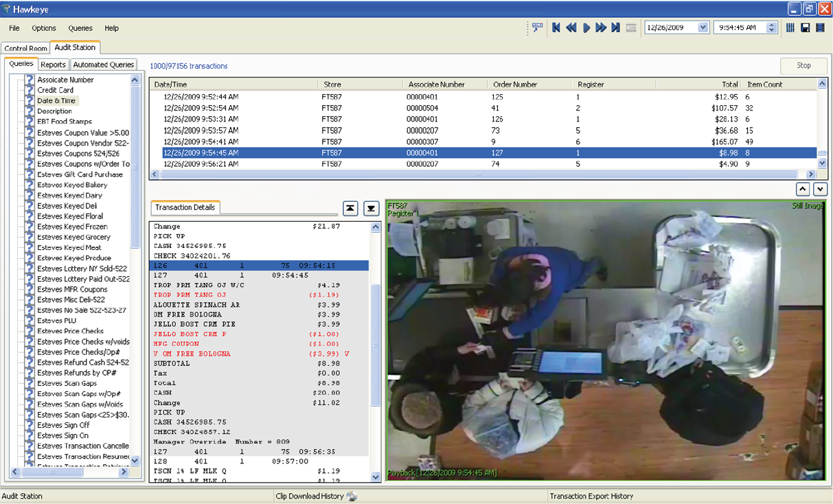
Task: Click the query list vertical scrollbar down arrow
Action: click(x=135, y=461)
